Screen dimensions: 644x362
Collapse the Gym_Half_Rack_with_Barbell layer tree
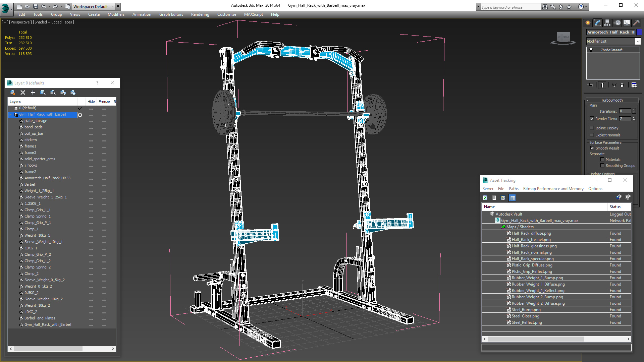click(10, 115)
